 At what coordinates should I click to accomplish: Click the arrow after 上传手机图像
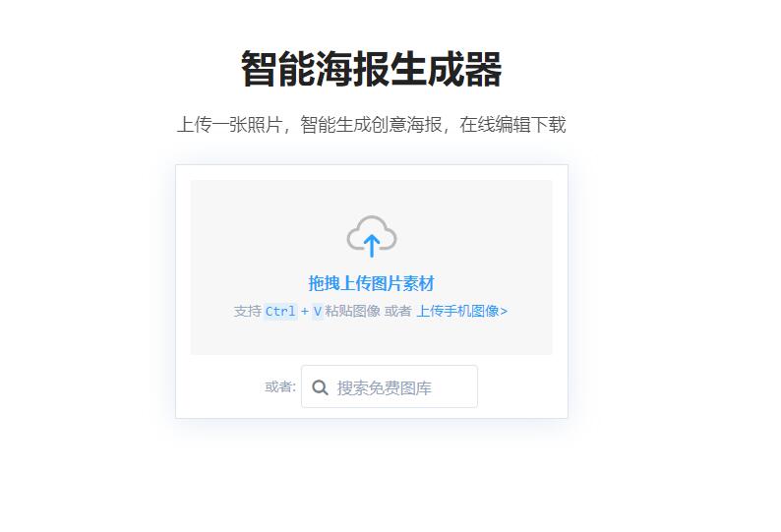click(x=504, y=312)
